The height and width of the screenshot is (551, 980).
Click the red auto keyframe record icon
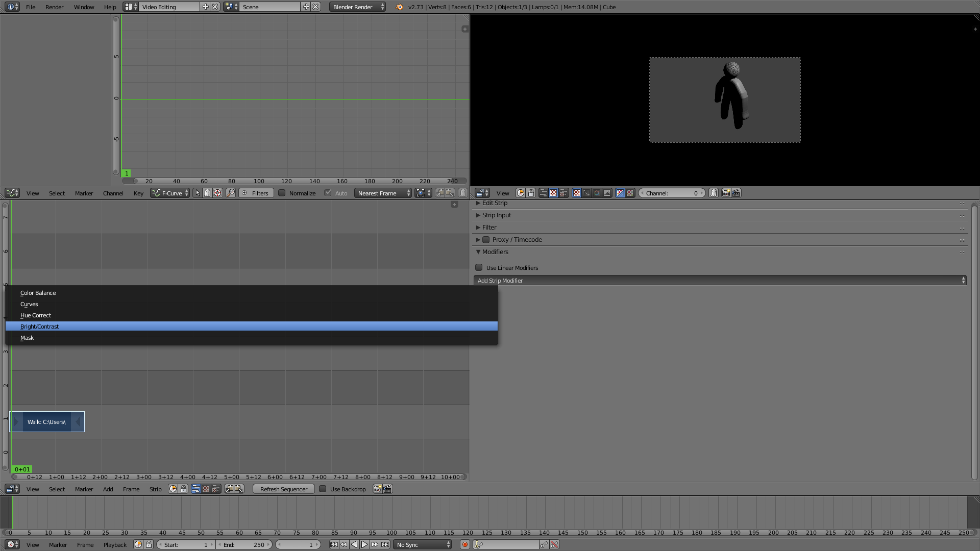click(x=464, y=544)
